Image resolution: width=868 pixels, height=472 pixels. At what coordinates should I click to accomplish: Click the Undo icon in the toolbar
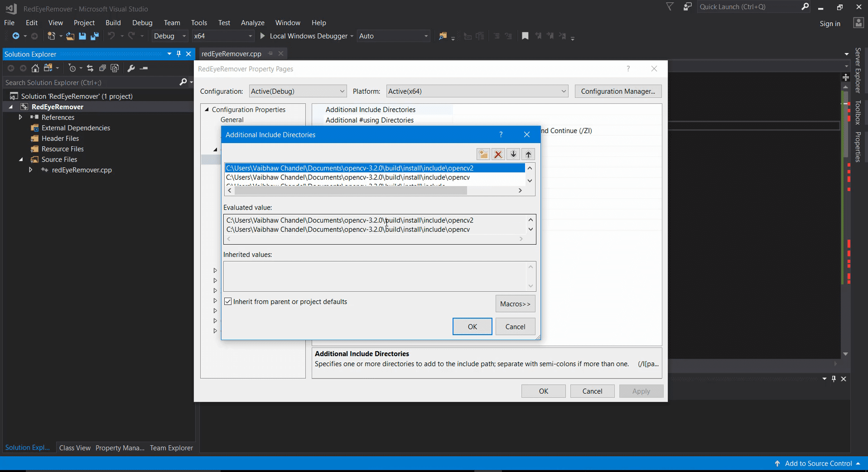click(111, 36)
